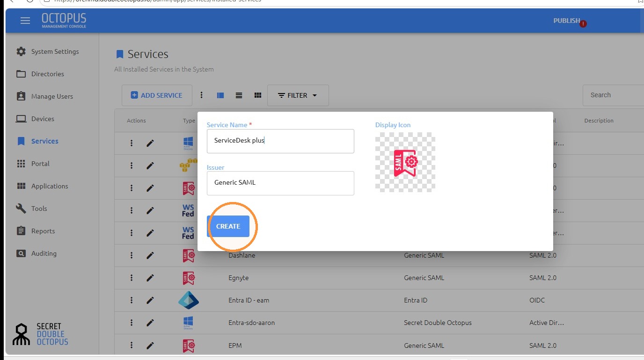Click the Manage Users badge icon
Viewport: 644px width, 360px height.
click(21, 96)
